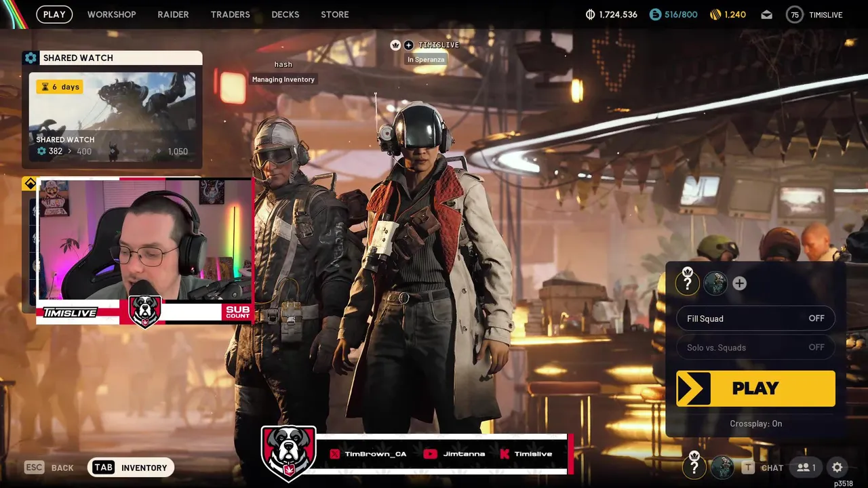
Task: Open the settings gear in bottom corner
Action: point(837,467)
